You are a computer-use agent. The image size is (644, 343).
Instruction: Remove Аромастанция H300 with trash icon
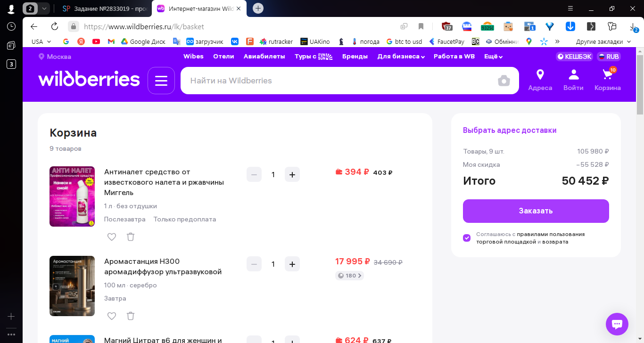click(131, 316)
